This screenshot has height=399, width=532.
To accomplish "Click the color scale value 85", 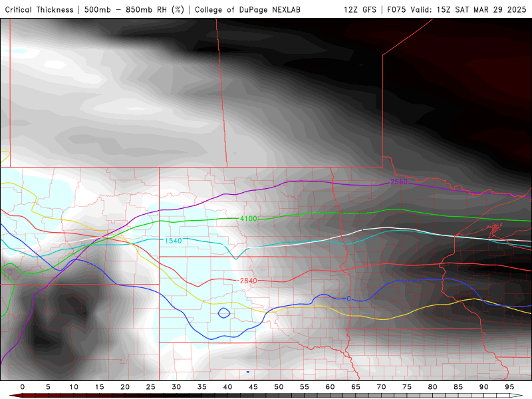I will (x=458, y=387).
